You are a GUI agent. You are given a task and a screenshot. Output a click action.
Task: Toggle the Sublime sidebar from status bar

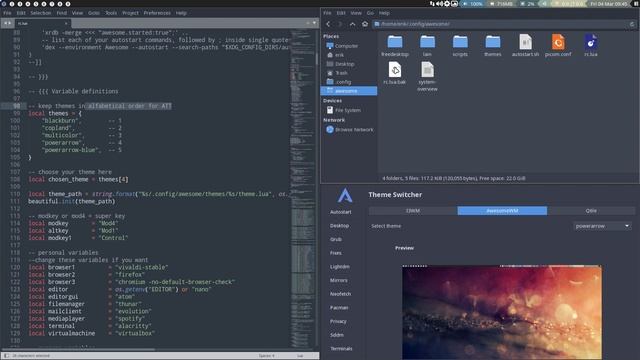6,356
